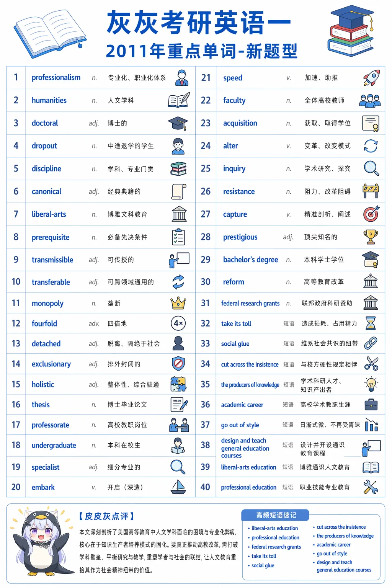Click the light bulb icon beside producers of knowledge

click(371, 384)
